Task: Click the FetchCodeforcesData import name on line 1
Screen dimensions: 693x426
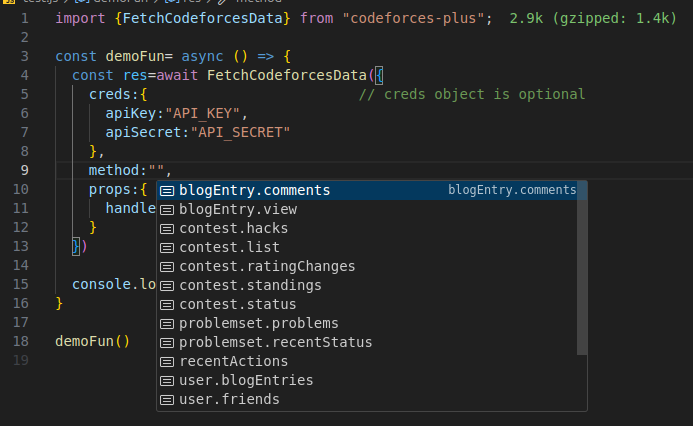Action: click(202, 18)
